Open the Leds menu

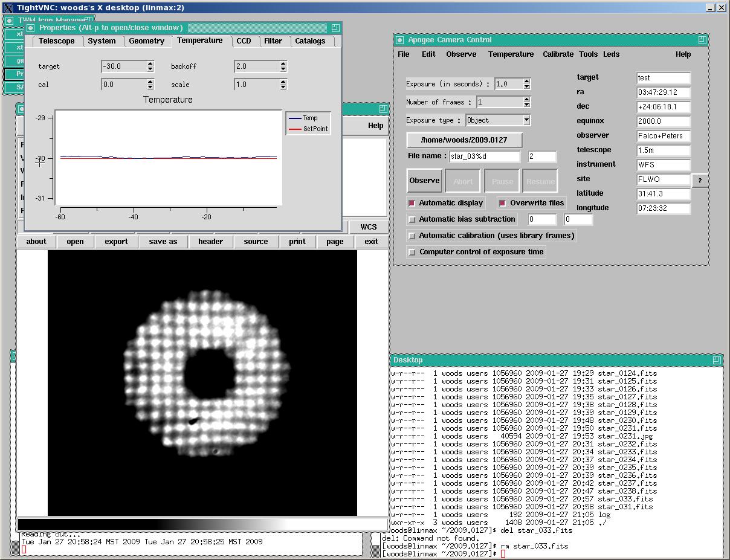click(612, 54)
